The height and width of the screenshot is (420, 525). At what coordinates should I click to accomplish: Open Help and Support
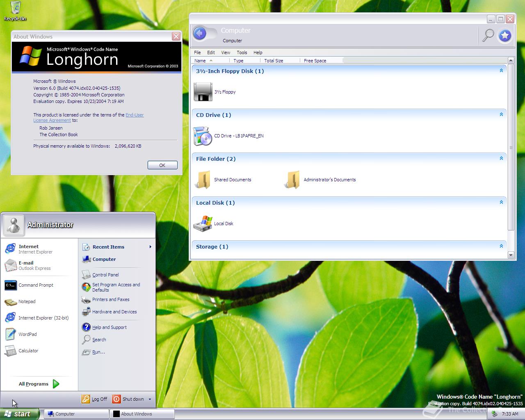(117, 327)
